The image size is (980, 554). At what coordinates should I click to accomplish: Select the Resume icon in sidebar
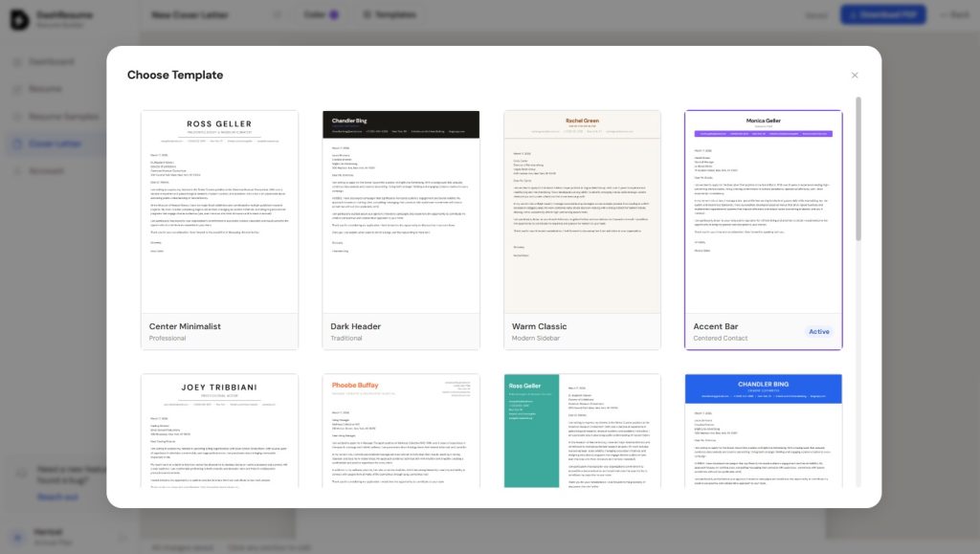click(x=16, y=89)
